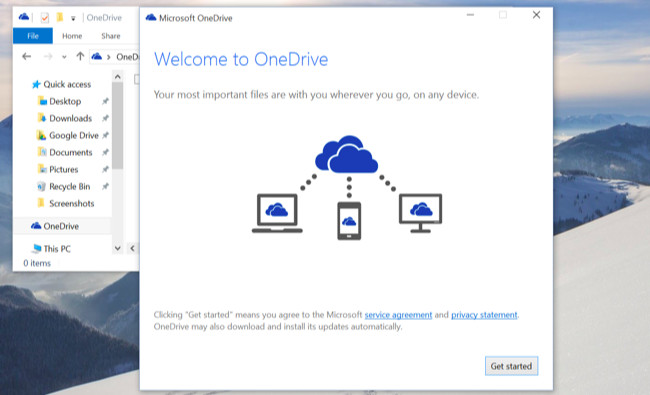Open Pictures folder in sidebar
The image size is (650, 395).
click(x=63, y=170)
